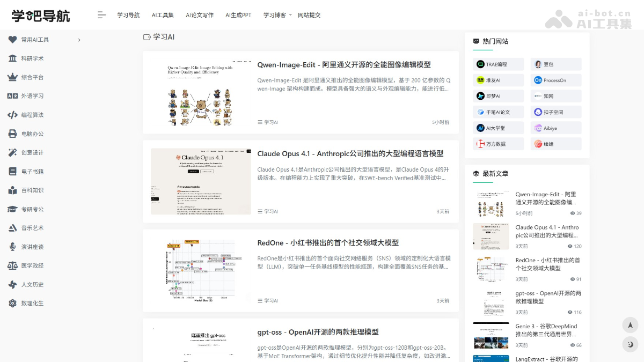Click the back-to-top arrow button
The width and height of the screenshot is (644, 362).
click(x=630, y=324)
